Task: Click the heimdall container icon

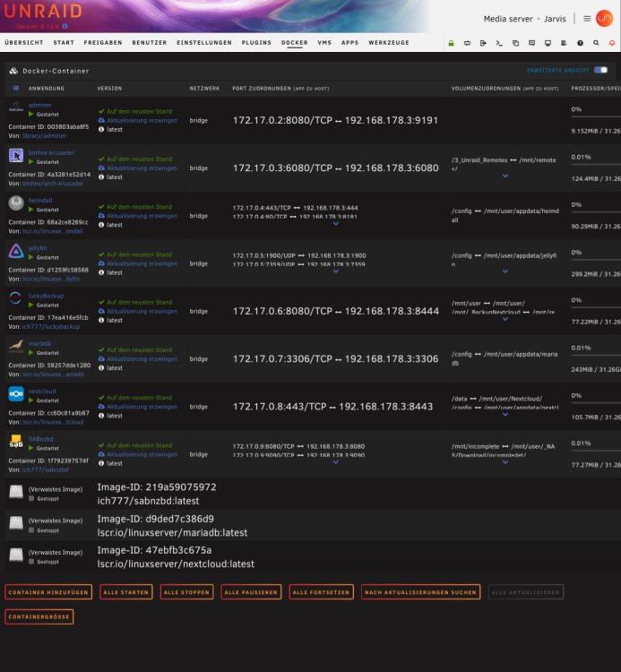Action: (x=16, y=202)
